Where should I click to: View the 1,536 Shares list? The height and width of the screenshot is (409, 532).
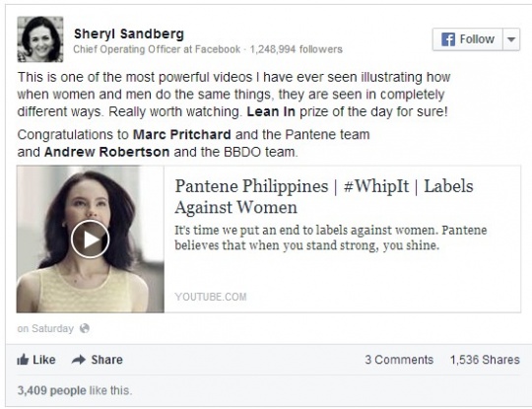tap(485, 360)
